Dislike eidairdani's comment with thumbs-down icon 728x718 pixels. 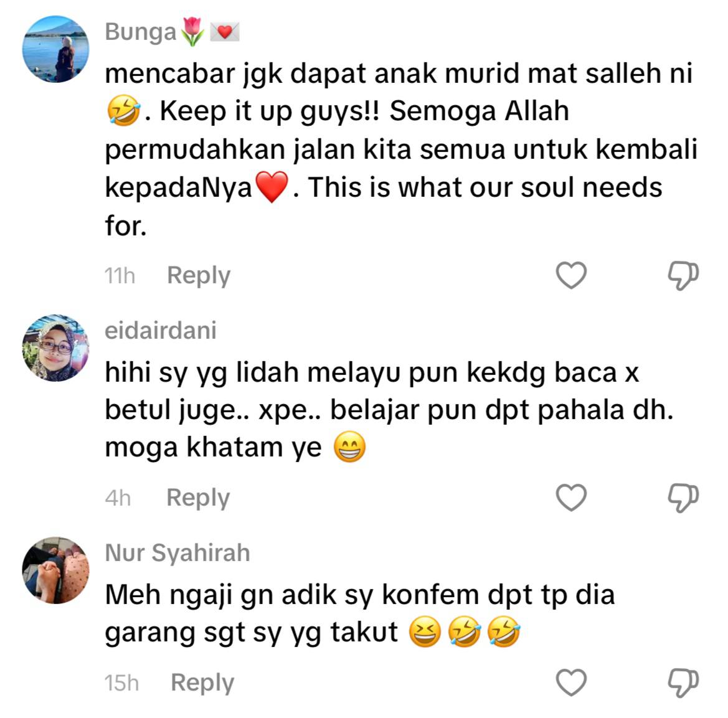(683, 498)
